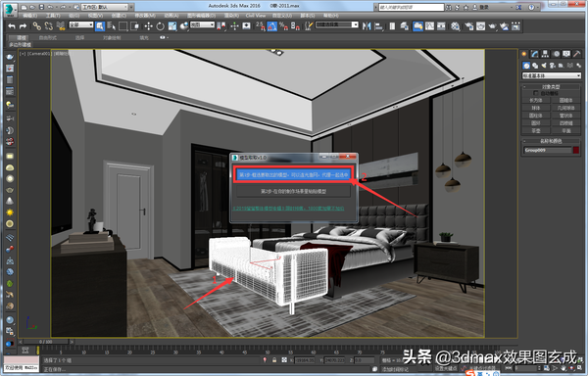Select the Select and Move tool
This screenshot has height=376, width=588.
(149, 26)
